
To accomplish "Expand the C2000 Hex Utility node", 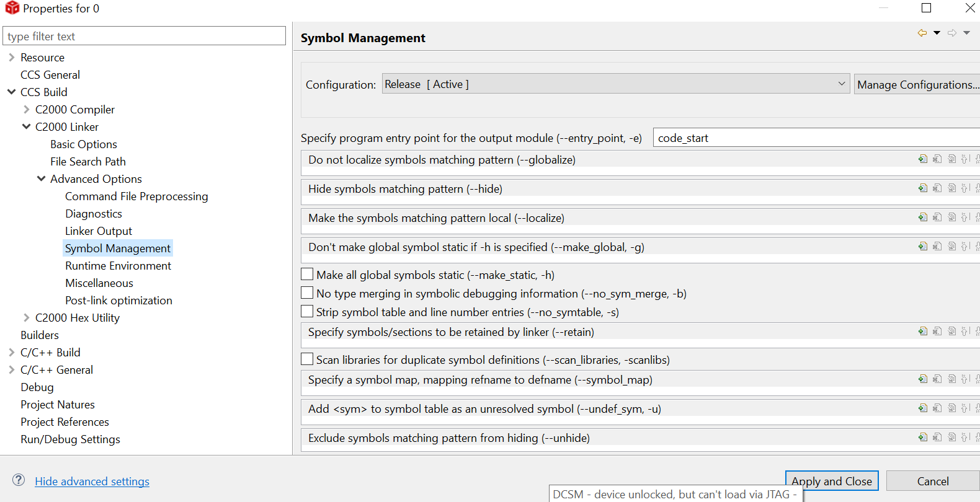I will [x=26, y=317].
